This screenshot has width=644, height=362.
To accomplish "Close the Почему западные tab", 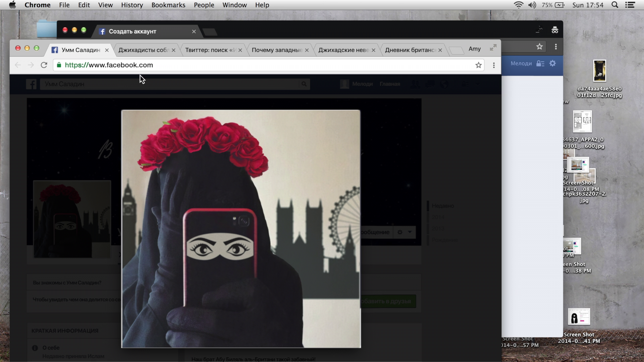I will (307, 50).
